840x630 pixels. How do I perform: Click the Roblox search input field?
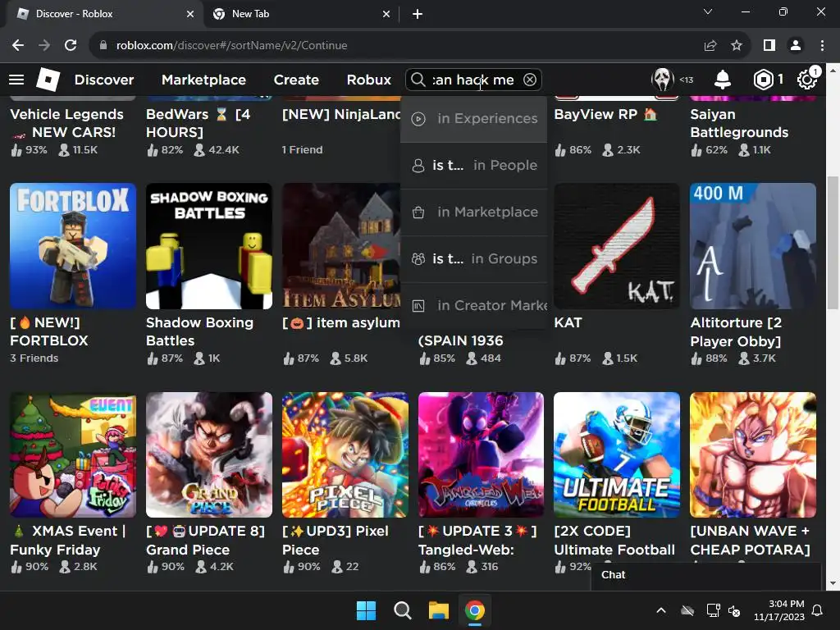(x=474, y=80)
